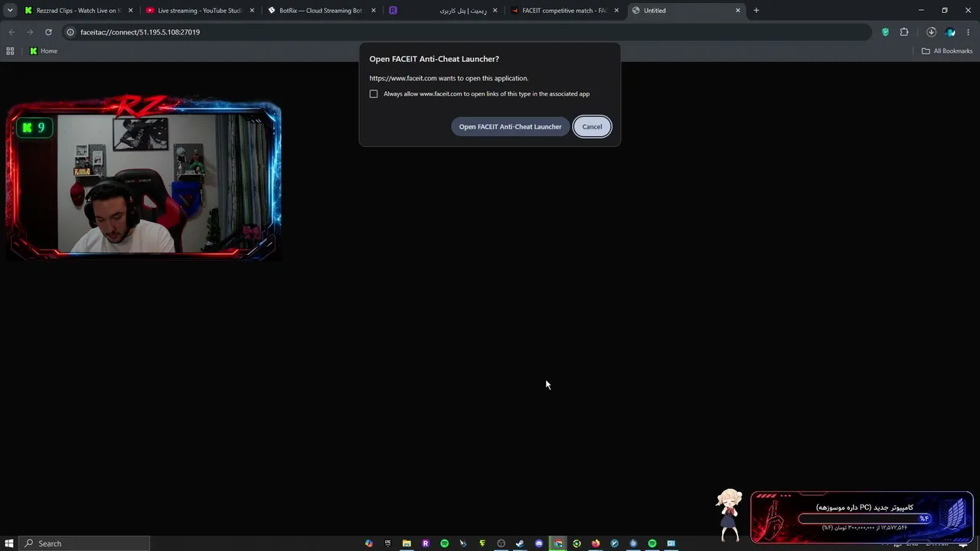This screenshot has width=980, height=551.
Task: Go forward one page
Action: [x=30, y=32]
